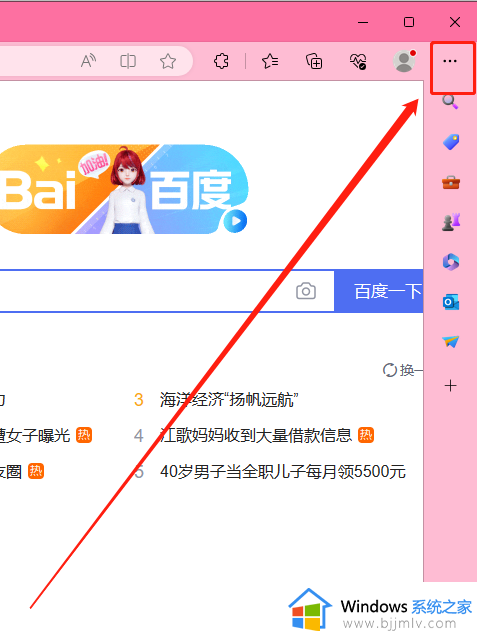Open sidebar Drop paper plane icon
This screenshot has height=637, width=477.
(x=451, y=342)
